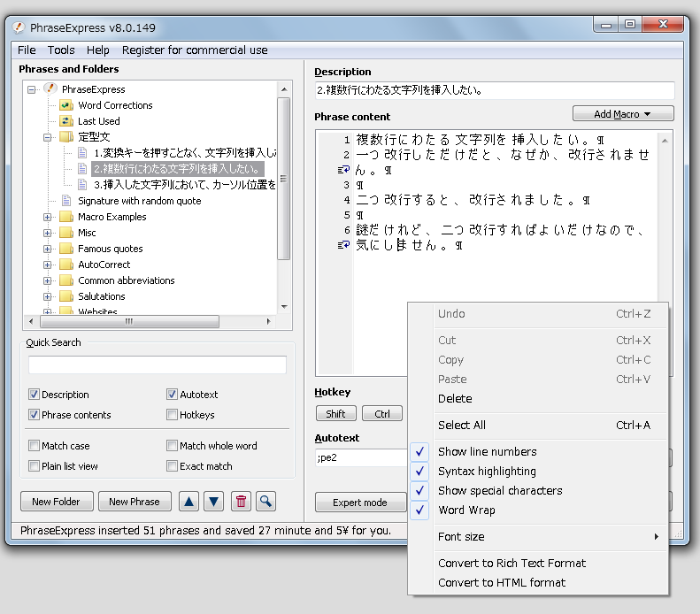700x614 pixels.
Task: Select Signature with random quote phrase
Action: tap(139, 201)
